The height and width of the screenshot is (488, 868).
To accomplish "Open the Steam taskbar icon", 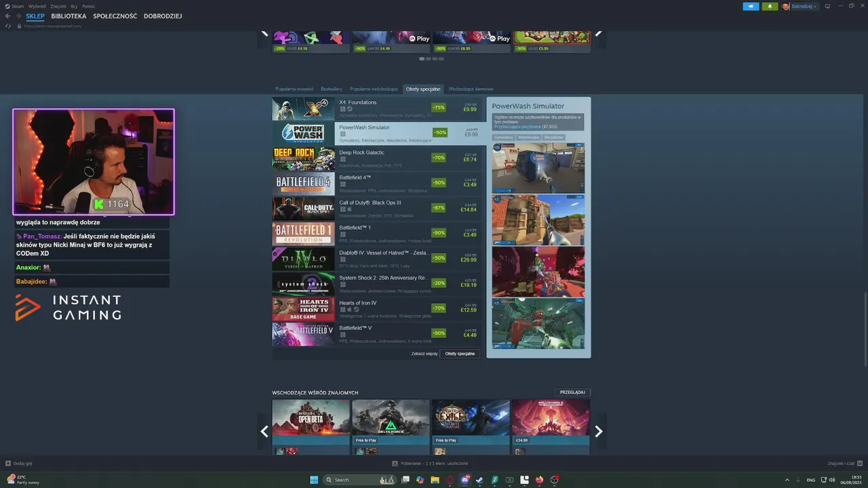I will (480, 480).
